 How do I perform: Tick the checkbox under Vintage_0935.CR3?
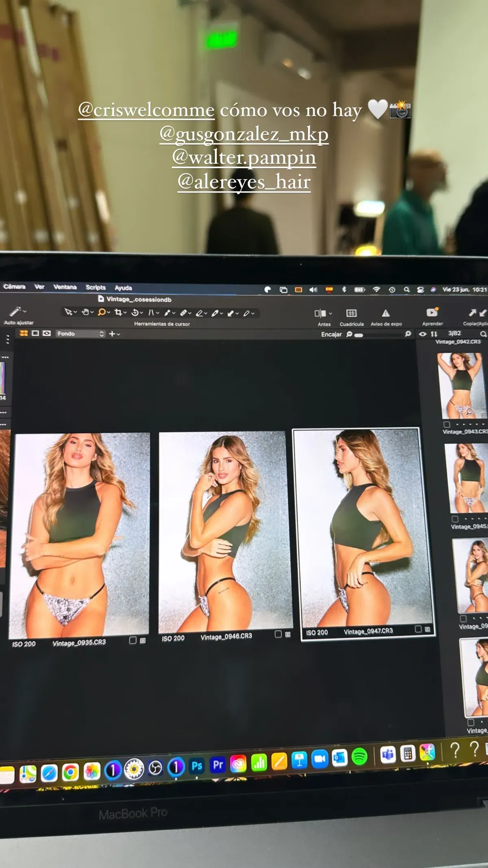point(133,640)
